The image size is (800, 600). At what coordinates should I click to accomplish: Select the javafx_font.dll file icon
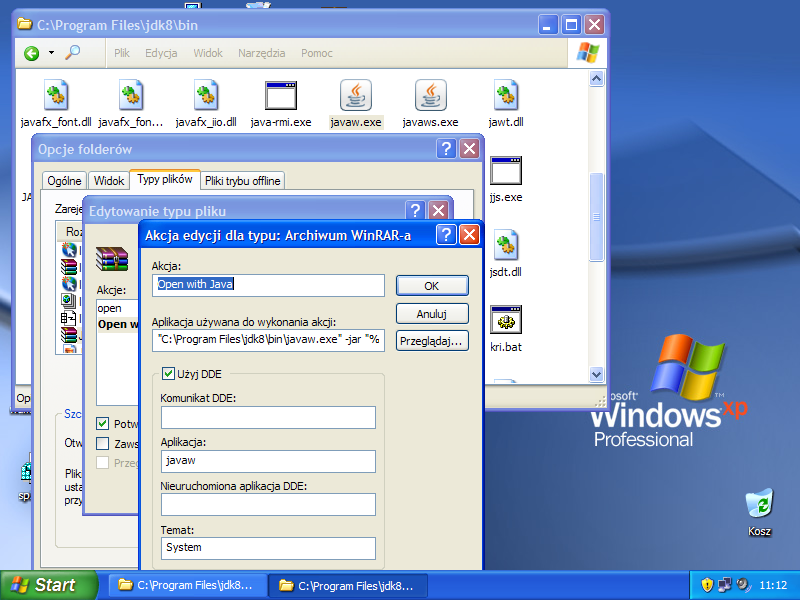56,95
